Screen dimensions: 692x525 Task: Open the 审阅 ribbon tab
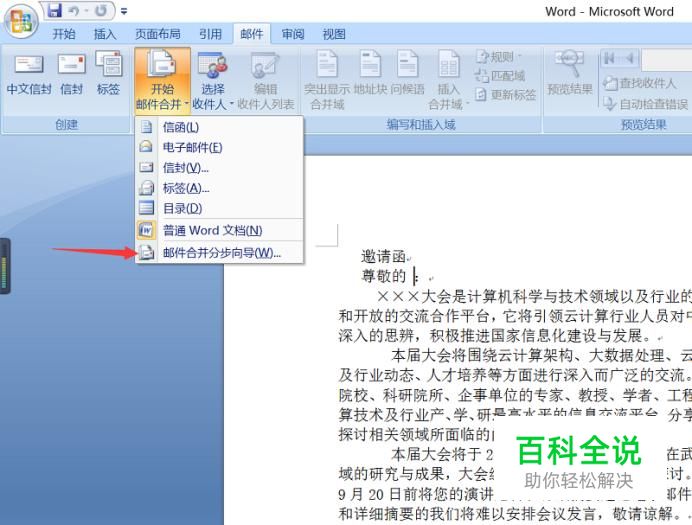tap(293, 34)
